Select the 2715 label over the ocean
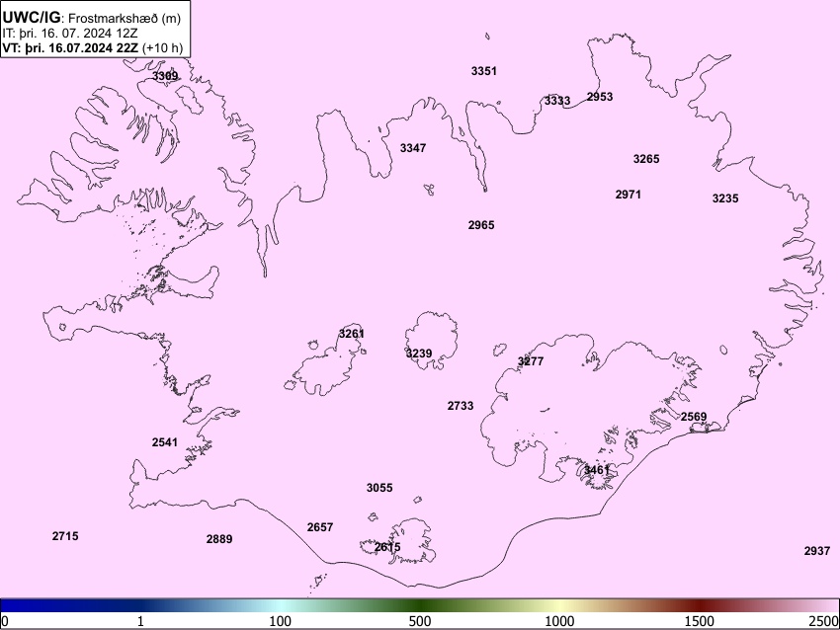 65,536
